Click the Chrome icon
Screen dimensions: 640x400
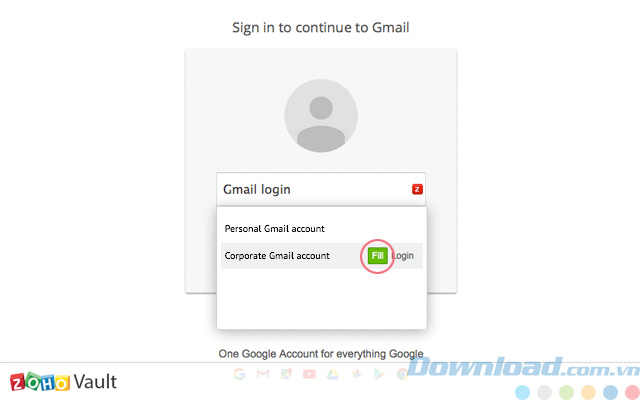[x=402, y=374]
